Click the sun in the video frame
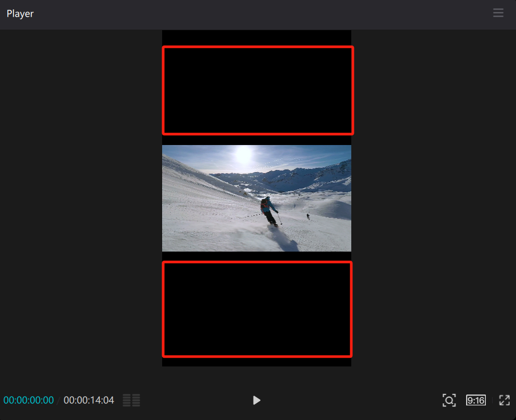Viewport: 516px width, 420px height. click(243, 154)
